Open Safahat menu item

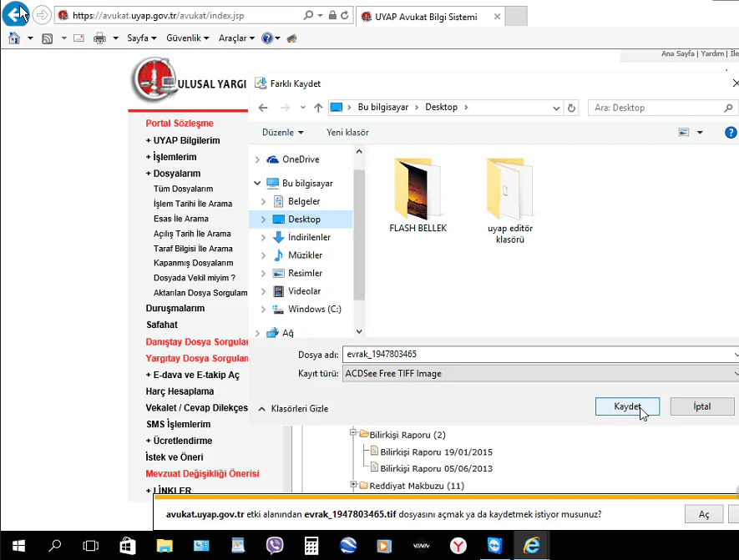pyautogui.click(x=162, y=325)
